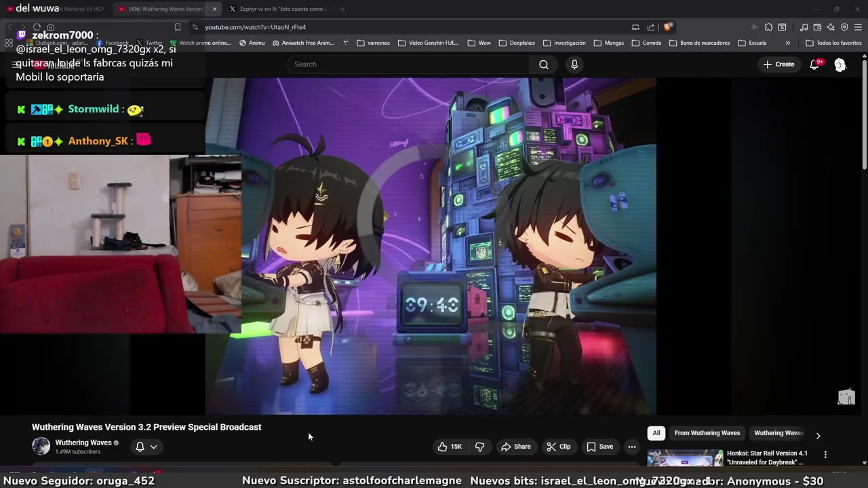Open Todos los favoritos folder
This screenshot has width=868, height=488.
(833, 43)
